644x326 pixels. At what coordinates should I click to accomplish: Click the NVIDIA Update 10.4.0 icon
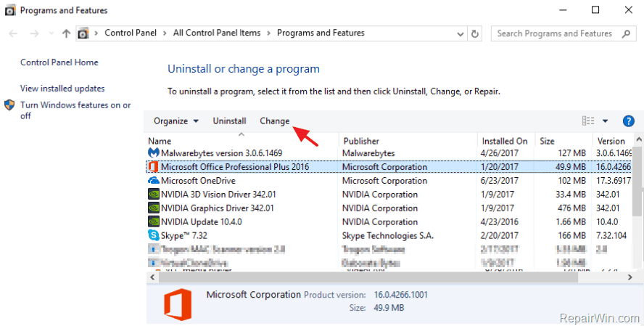tap(153, 221)
